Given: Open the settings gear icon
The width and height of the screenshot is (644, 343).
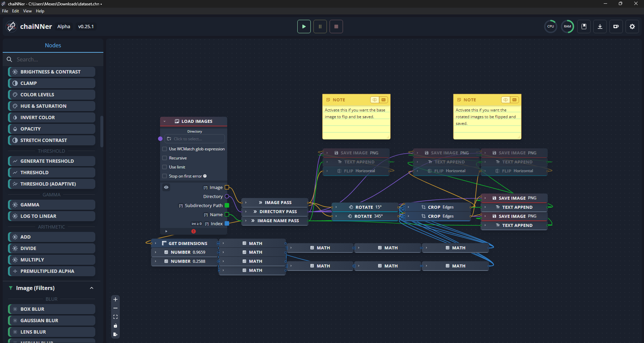Looking at the screenshot, I should pos(632,27).
